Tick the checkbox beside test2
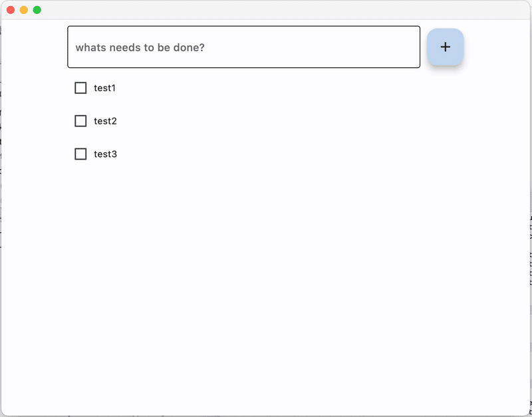This screenshot has height=417, width=532. pyautogui.click(x=80, y=121)
